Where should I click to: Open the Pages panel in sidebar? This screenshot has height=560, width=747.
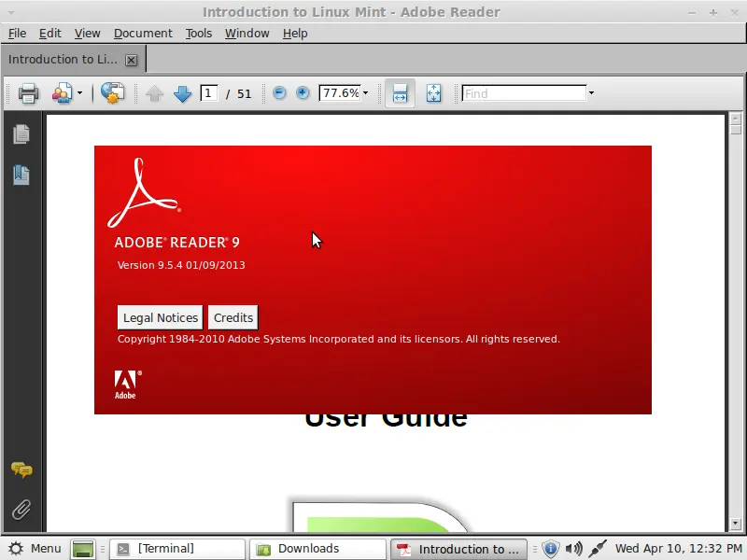click(21, 133)
